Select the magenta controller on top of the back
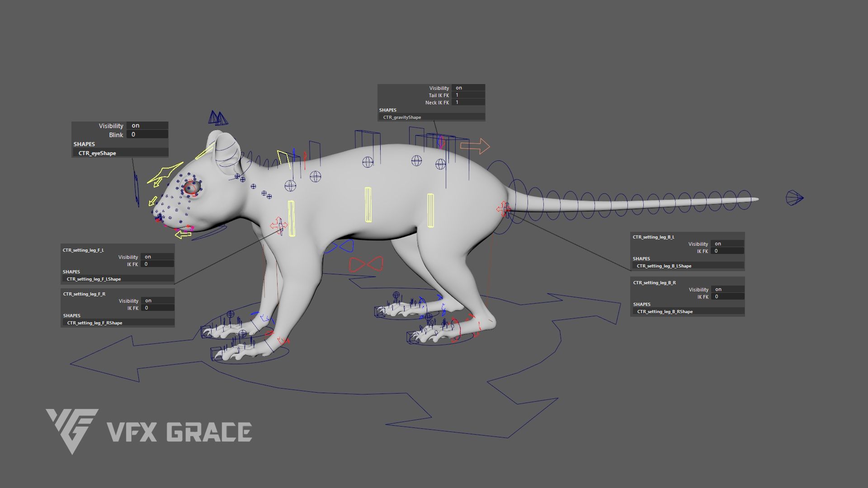The image size is (868, 488). [441, 143]
